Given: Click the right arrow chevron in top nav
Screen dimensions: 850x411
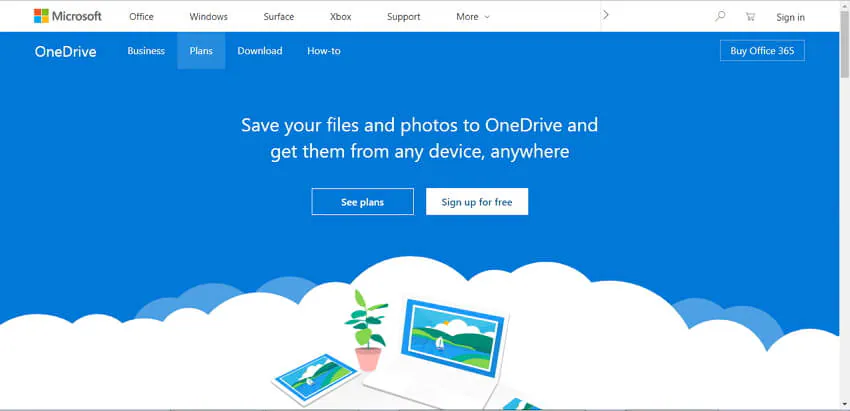Looking at the screenshot, I should (606, 15).
